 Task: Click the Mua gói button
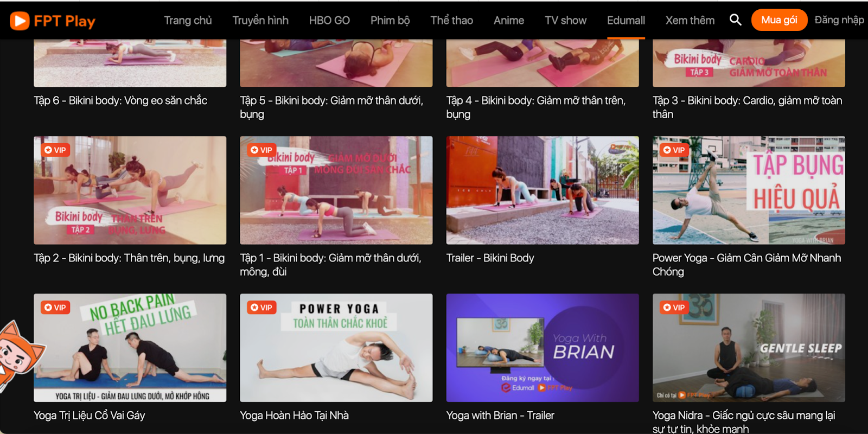point(779,20)
